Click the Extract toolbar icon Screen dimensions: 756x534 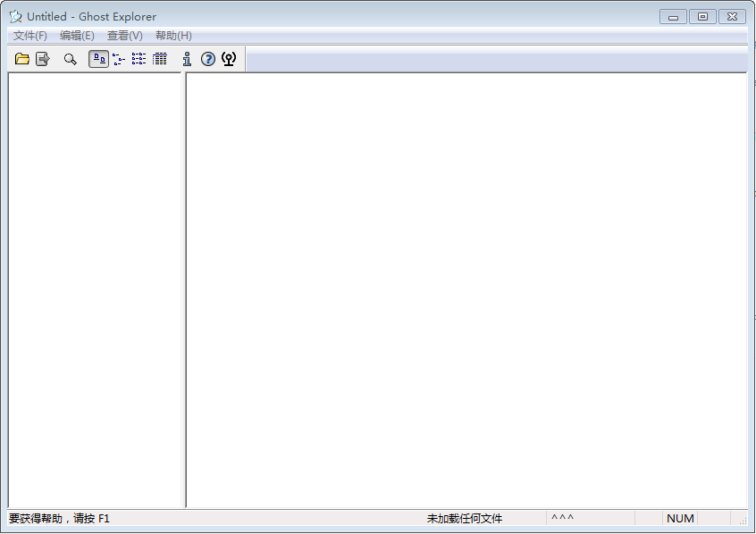(x=42, y=59)
